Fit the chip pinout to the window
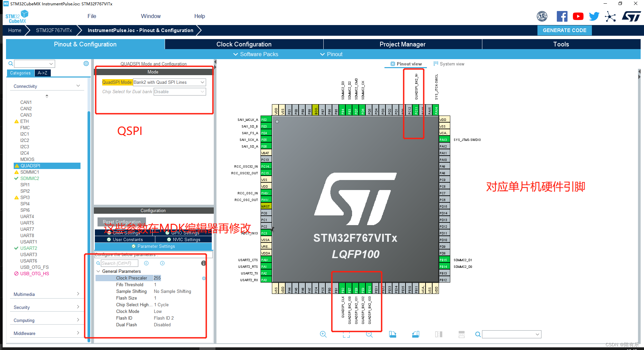Image resolution: width=644 pixels, height=350 pixels. point(346,334)
